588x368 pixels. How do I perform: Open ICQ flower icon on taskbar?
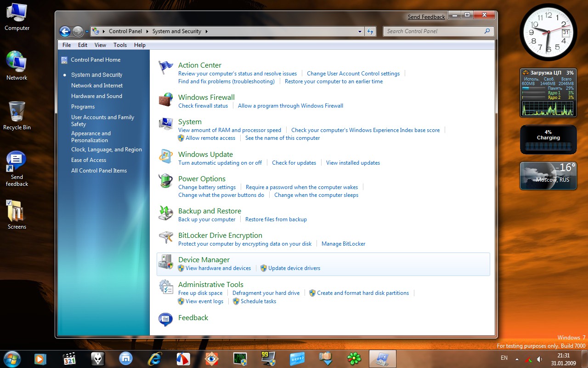point(354,358)
